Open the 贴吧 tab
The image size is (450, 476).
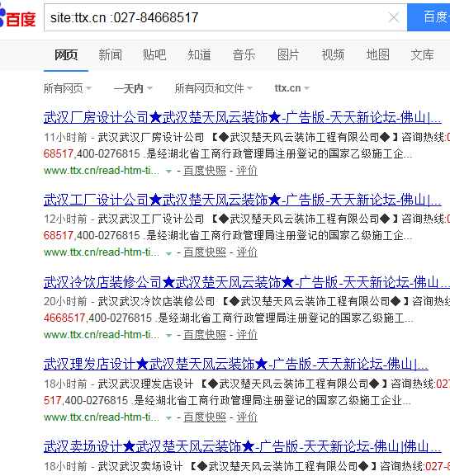(154, 55)
